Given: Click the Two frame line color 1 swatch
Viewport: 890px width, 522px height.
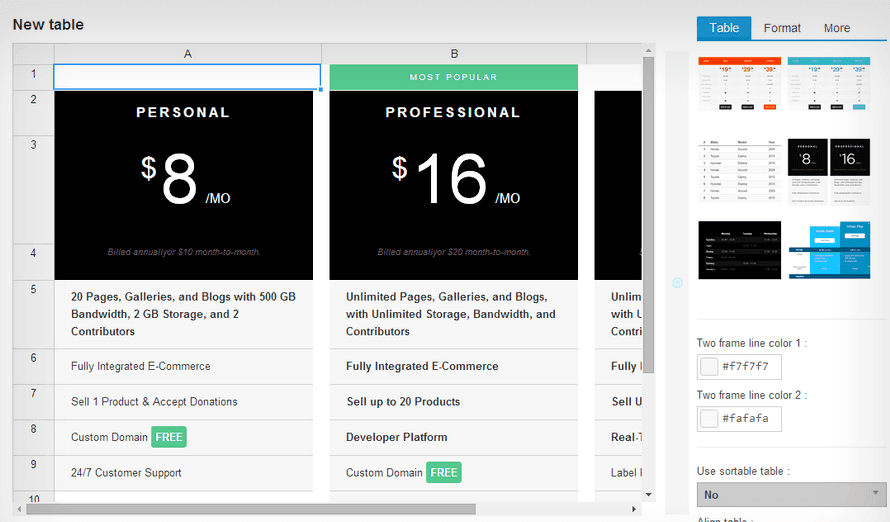Looking at the screenshot, I should point(709,366).
